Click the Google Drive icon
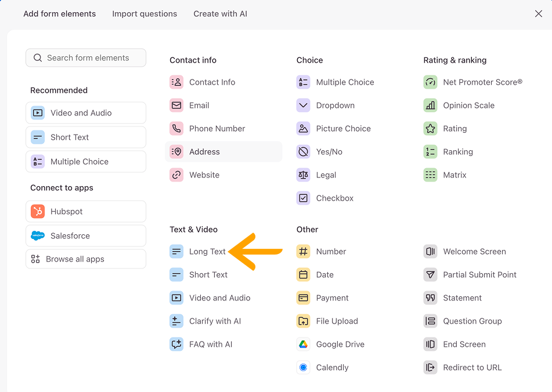This screenshot has width=552, height=392. (x=303, y=344)
